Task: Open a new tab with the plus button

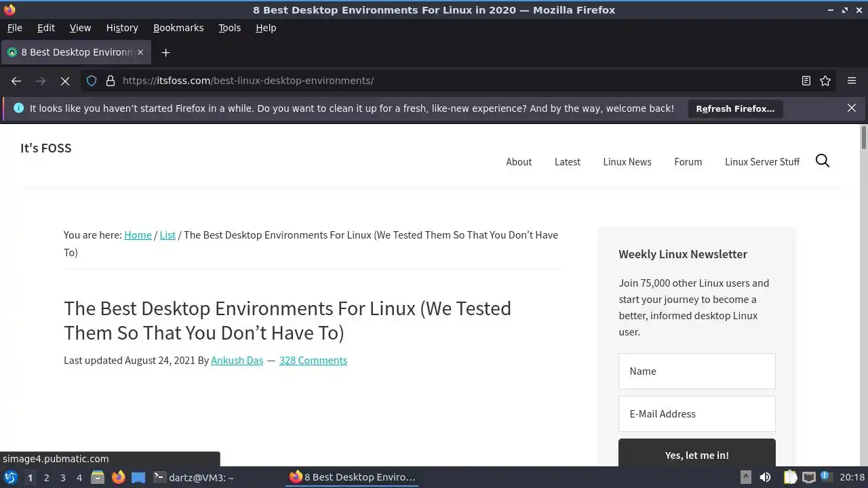Action: [x=165, y=52]
